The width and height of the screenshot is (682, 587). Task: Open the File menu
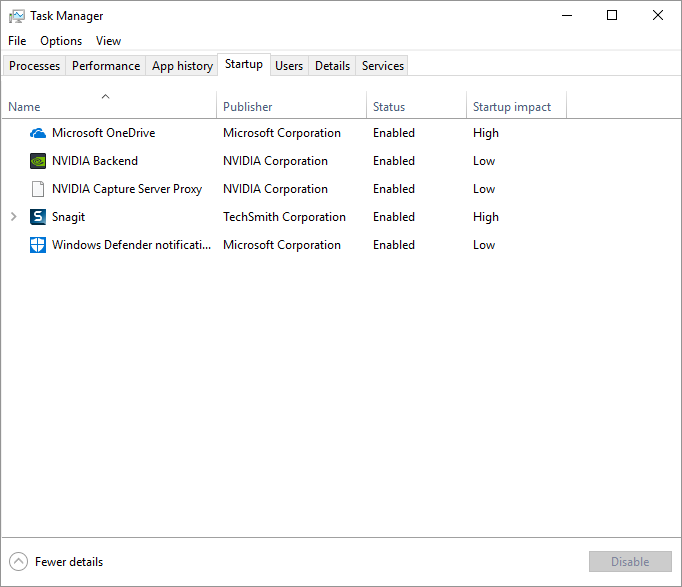point(17,41)
